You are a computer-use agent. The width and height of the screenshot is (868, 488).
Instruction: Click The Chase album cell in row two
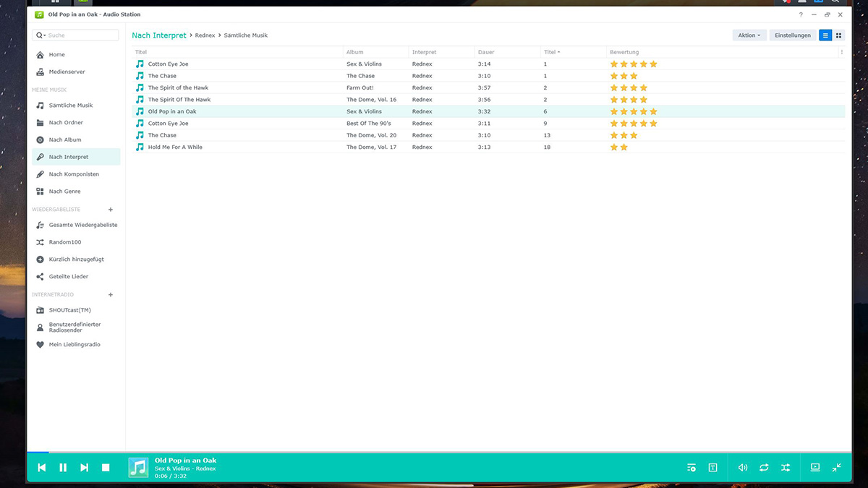coord(360,76)
